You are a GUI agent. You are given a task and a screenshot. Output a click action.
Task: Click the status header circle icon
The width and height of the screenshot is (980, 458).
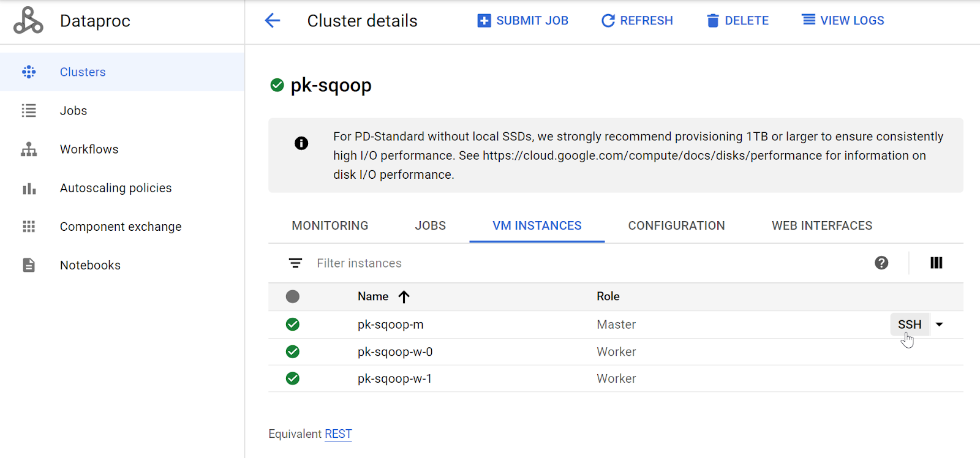point(293,296)
